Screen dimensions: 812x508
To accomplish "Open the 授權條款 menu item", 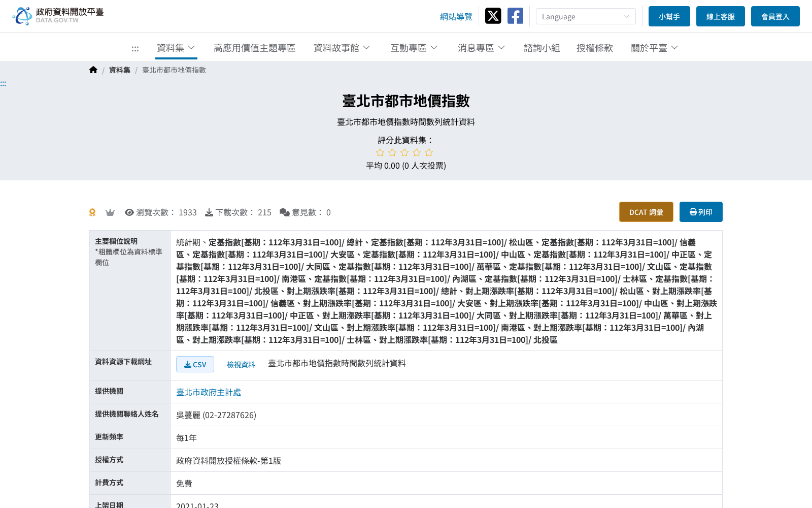I will tap(595, 48).
